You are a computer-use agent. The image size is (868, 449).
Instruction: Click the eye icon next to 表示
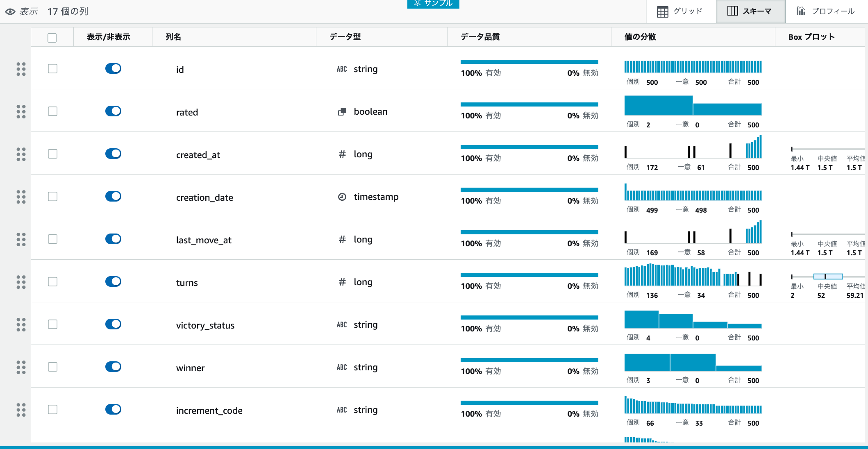click(x=10, y=11)
